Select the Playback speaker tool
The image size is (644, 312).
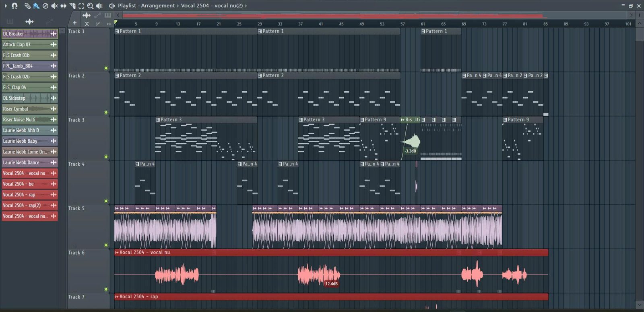pyautogui.click(x=99, y=6)
